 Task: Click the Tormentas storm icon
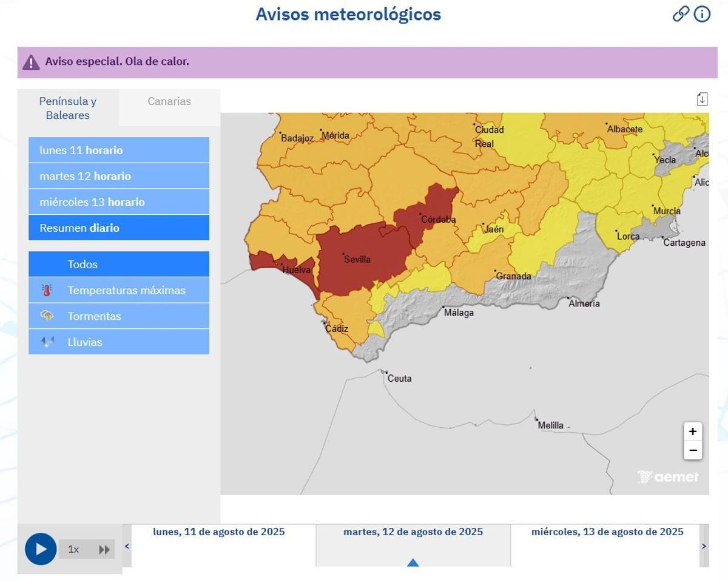coord(46,316)
